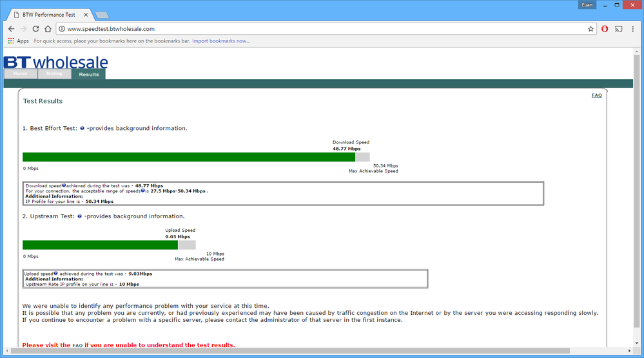Click the Cast toolbar icon
This screenshot has height=358, width=644.
coord(618,29)
